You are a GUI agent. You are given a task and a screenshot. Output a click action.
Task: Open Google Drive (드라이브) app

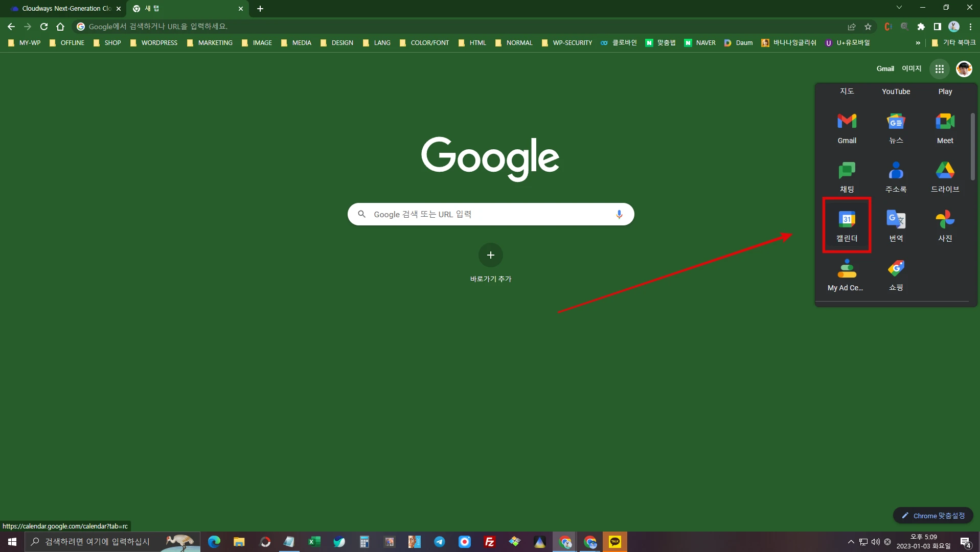[x=945, y=177]
